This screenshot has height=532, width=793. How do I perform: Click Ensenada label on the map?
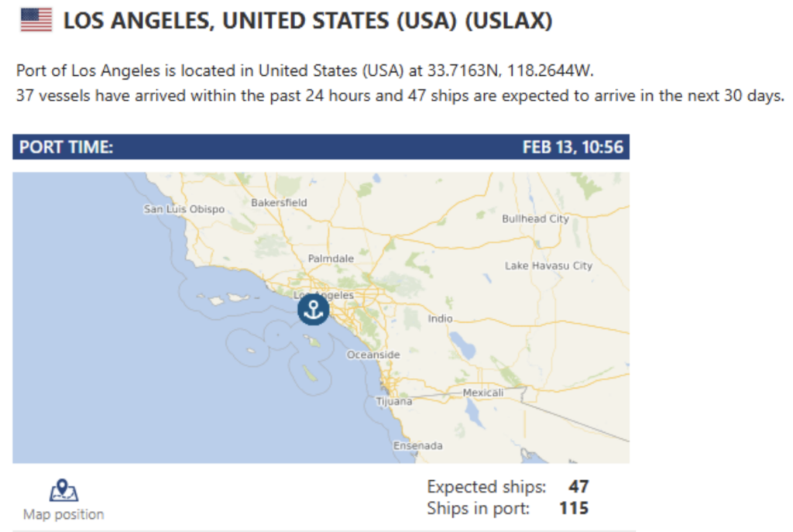[417, 445]
